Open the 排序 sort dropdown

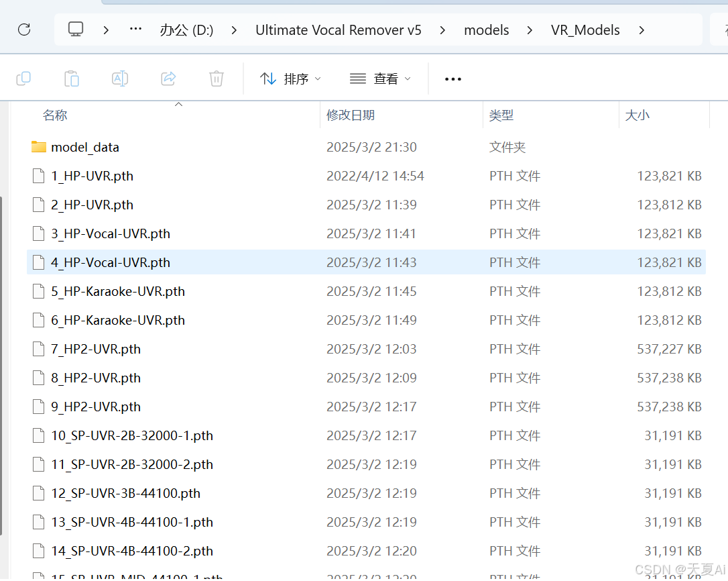coord(291,78)
